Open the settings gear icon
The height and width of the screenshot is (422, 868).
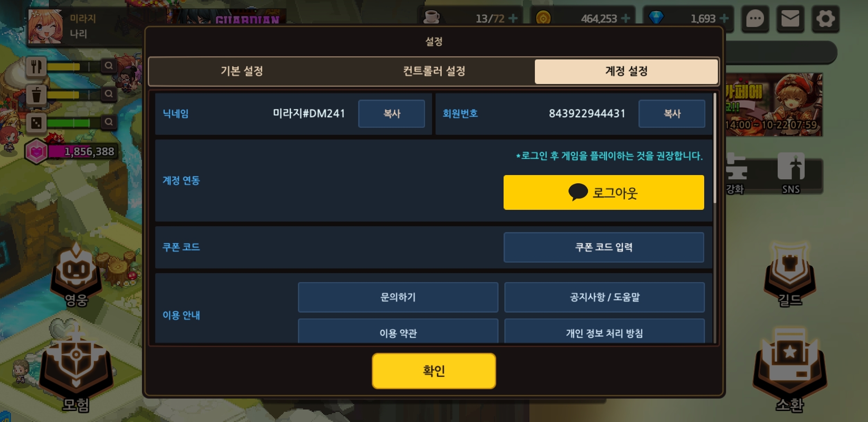[825, 18]
